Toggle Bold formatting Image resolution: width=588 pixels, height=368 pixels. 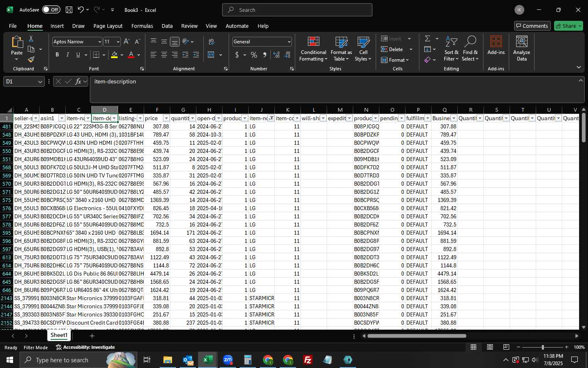[x=57, y=55]
